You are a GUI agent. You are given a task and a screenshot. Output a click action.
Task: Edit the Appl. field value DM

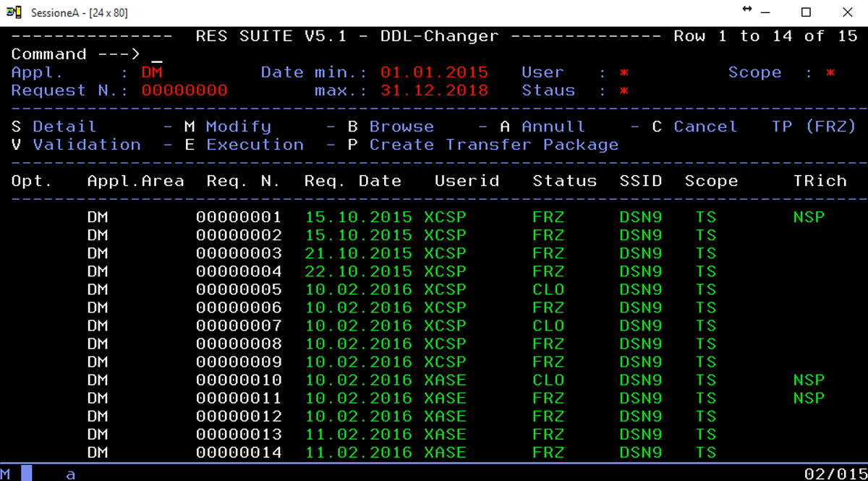tap(152, 72)
